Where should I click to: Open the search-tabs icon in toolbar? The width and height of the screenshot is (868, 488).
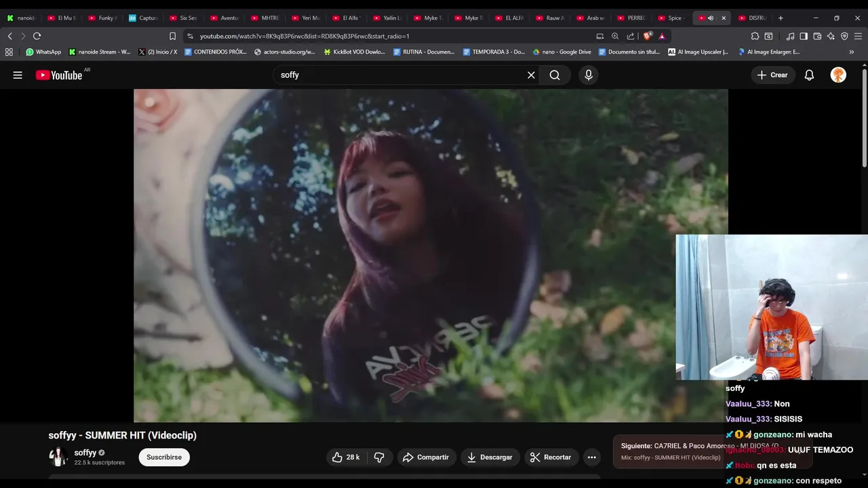click(x=768, y=36)
